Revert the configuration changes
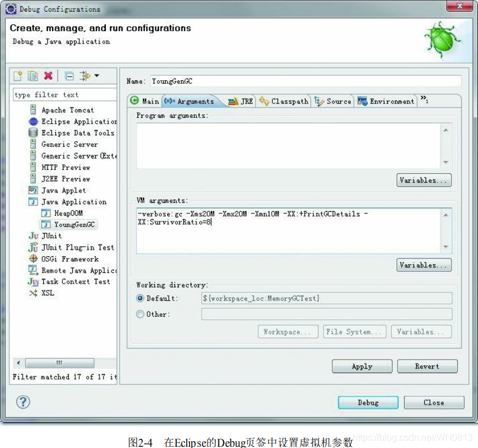 (x=427, y=366)
